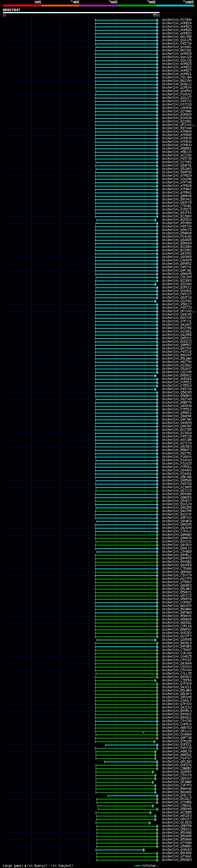197x868 pixels.
Task: Select the label UniRef100_A3AVL7
Action: (x=177, y=700)
